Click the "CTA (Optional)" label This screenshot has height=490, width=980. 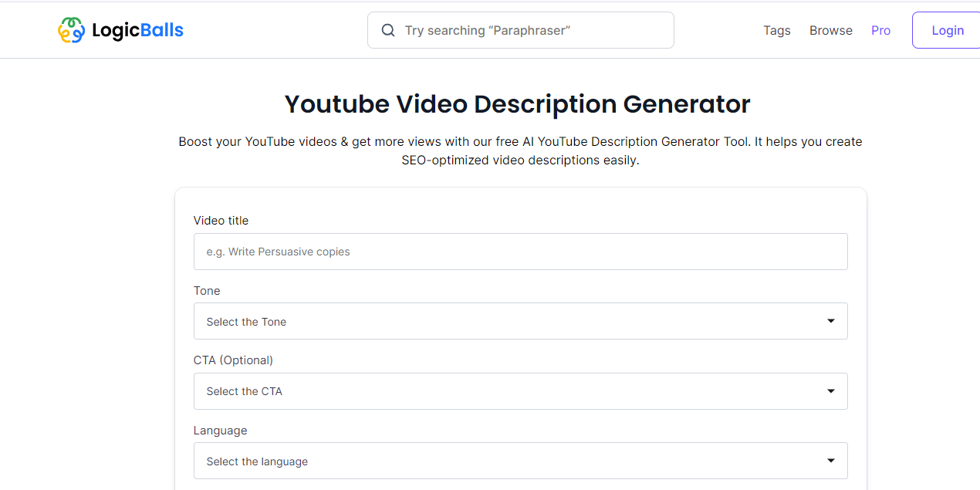[233, 360]
